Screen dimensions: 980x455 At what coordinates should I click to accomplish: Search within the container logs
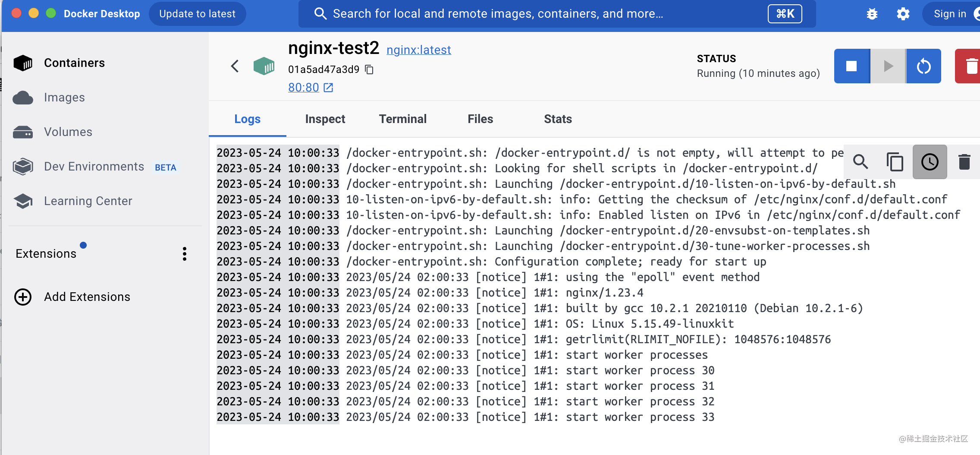pyautogui.click(x=861, y=162)
